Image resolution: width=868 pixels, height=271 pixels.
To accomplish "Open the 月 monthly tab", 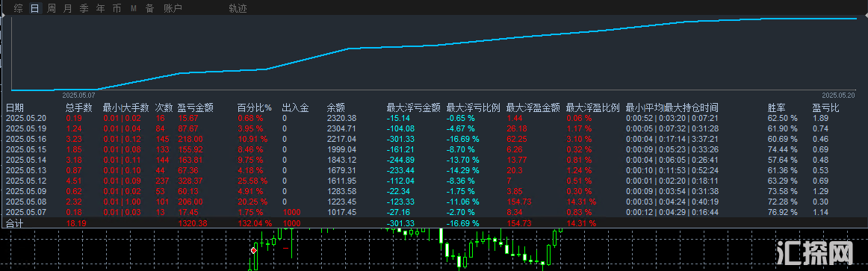I will pos(67,8).
